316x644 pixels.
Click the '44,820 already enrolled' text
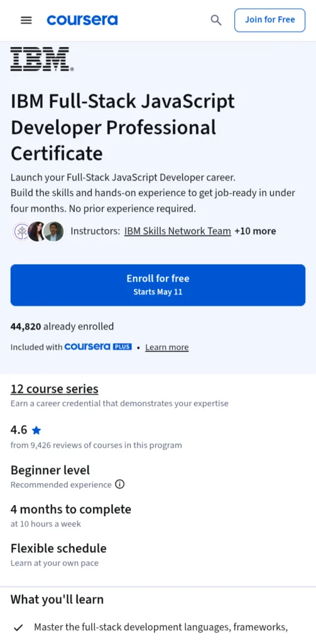(62, 326)
